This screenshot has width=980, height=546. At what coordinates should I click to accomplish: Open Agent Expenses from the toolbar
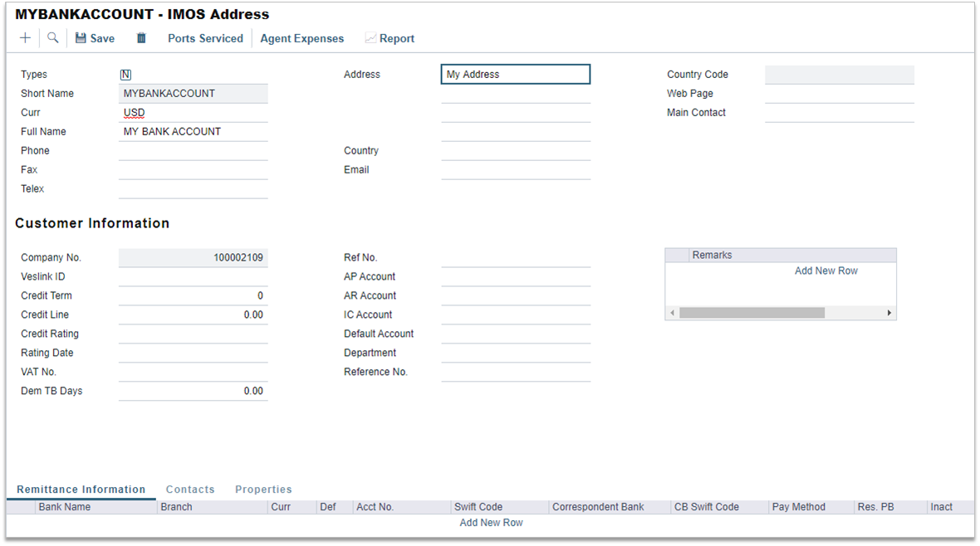(301, 38)
